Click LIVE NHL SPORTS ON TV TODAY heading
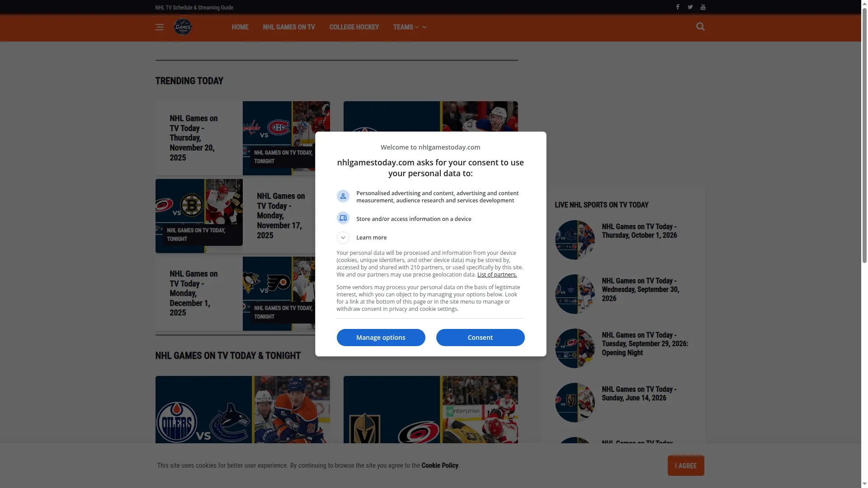The width and height of the screenshot is (868, 488). click(602, 205)
